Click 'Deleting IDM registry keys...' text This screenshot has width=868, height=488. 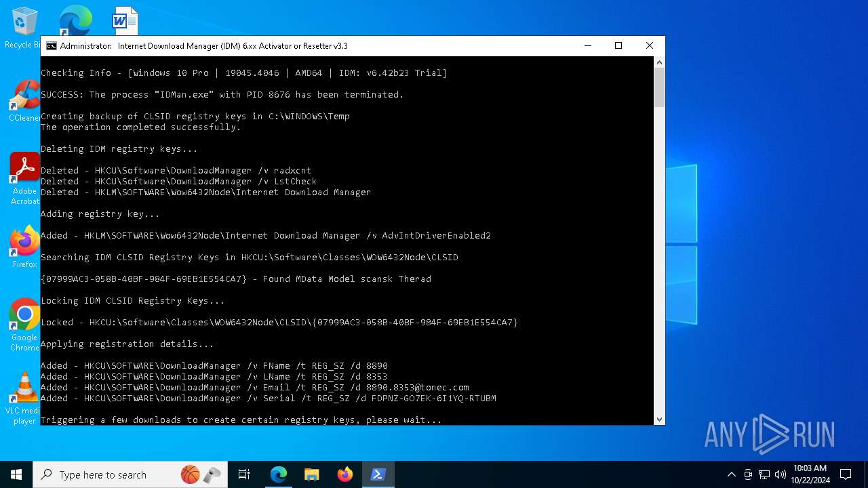[119, 149]
